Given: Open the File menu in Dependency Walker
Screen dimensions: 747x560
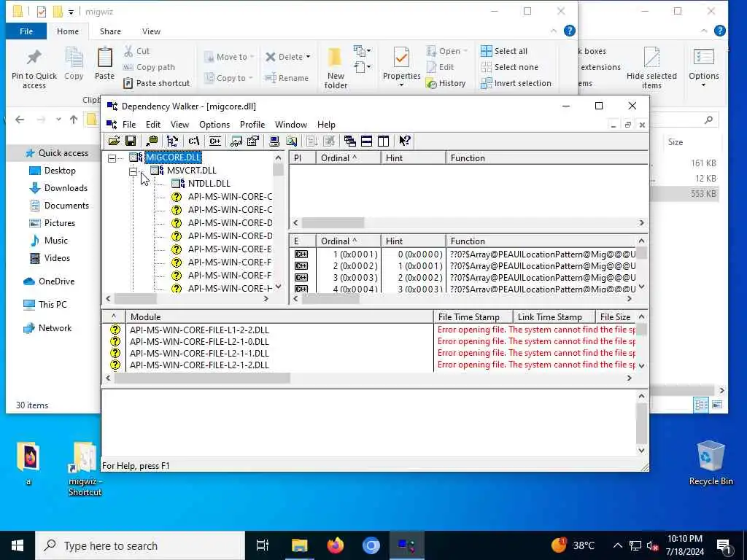Looking at the screenshot, I should click(x=129, y=124).
